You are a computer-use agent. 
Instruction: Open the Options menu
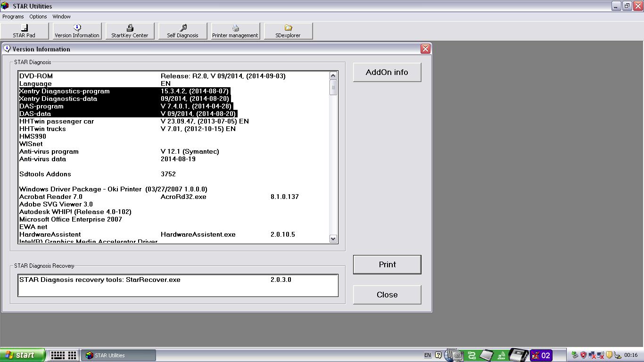(38, 16)
